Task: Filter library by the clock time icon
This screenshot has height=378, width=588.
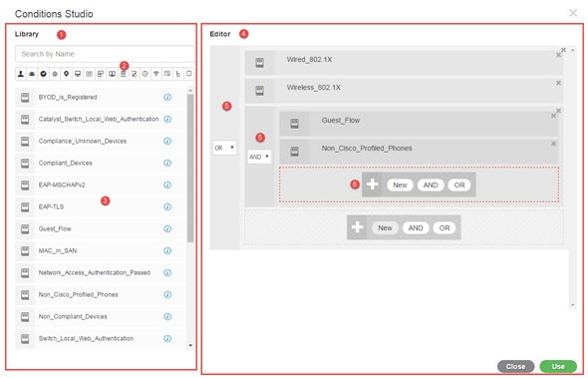Action: pyautogui.click(x=145, y=74)
